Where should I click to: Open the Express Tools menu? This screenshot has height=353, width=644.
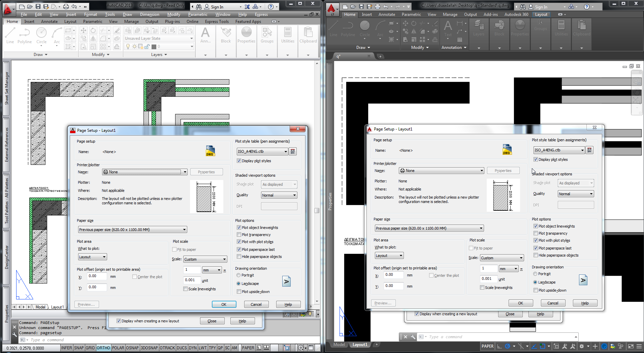click(x=217, y=21)
